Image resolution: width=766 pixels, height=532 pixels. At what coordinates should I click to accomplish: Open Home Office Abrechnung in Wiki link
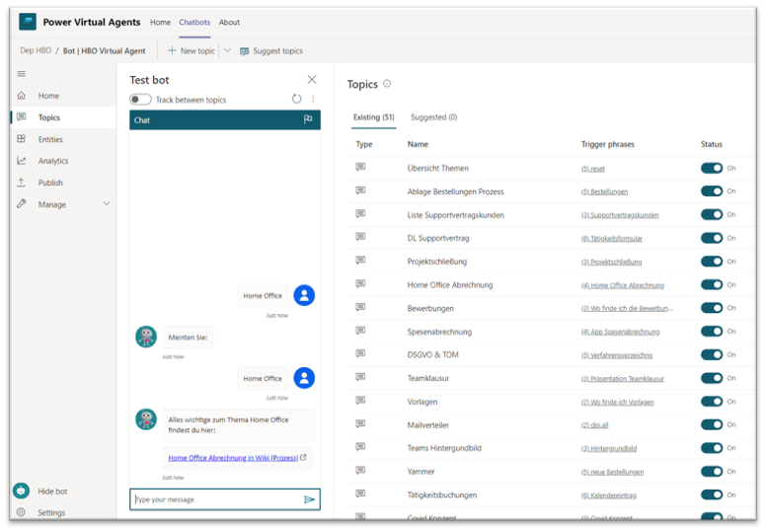pyautogui.click(x=233, y=458)
